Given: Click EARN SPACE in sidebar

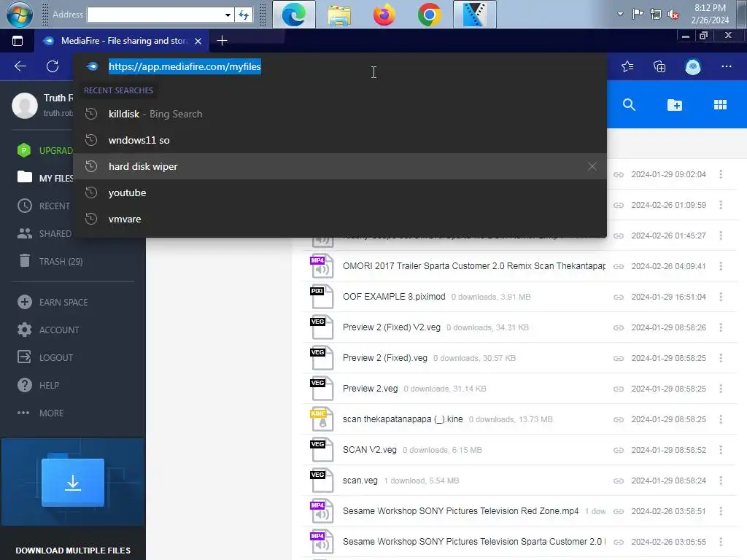Looking at the screenshot, I should pos(53,302).
